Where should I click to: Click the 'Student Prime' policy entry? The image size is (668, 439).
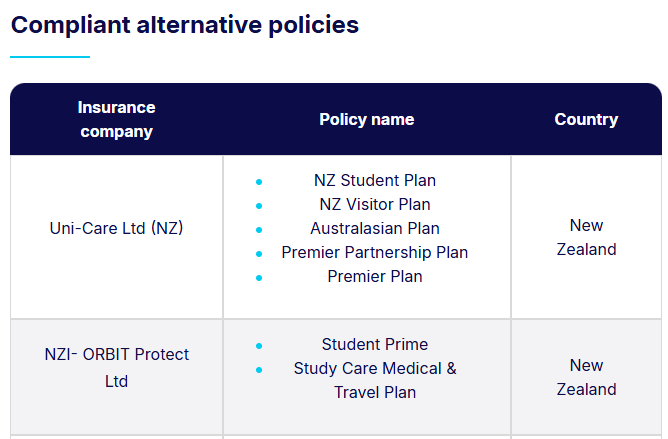click(375, 345)
